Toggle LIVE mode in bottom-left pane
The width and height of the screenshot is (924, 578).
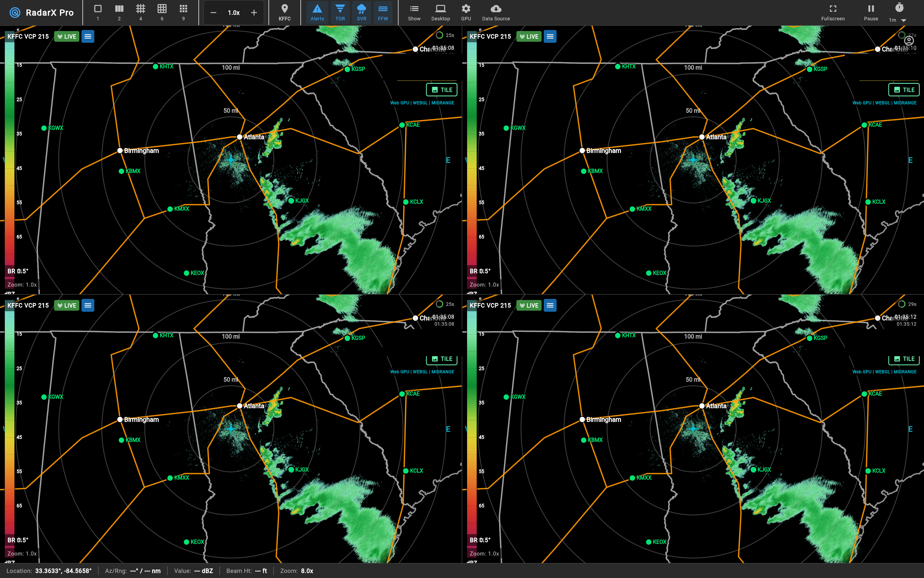click(x=67, y=305)
